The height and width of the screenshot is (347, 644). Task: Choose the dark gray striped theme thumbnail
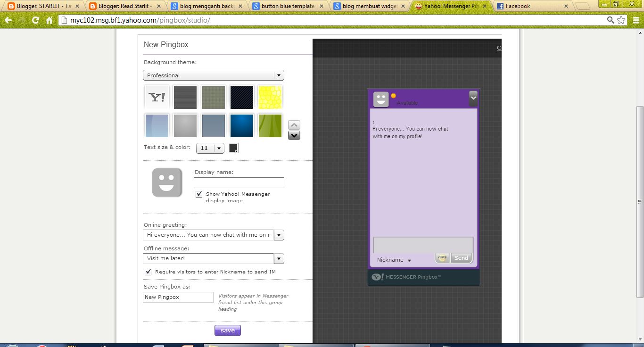point(185,97)
